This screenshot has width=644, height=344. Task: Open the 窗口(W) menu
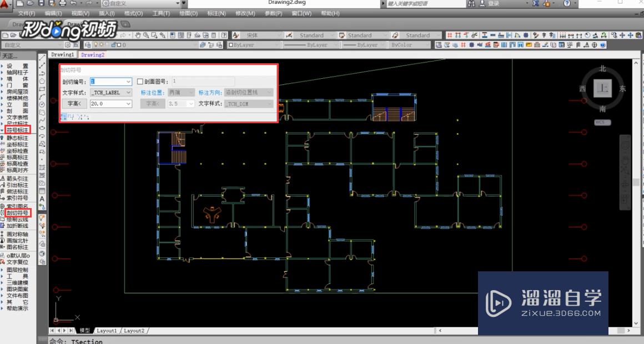tap(301, 13)
